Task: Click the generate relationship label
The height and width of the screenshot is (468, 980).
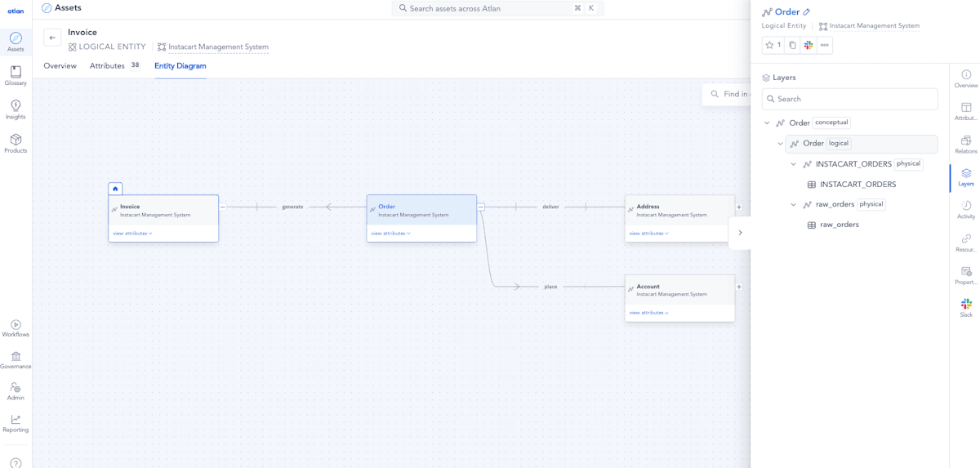Action: tap(292, 207)
